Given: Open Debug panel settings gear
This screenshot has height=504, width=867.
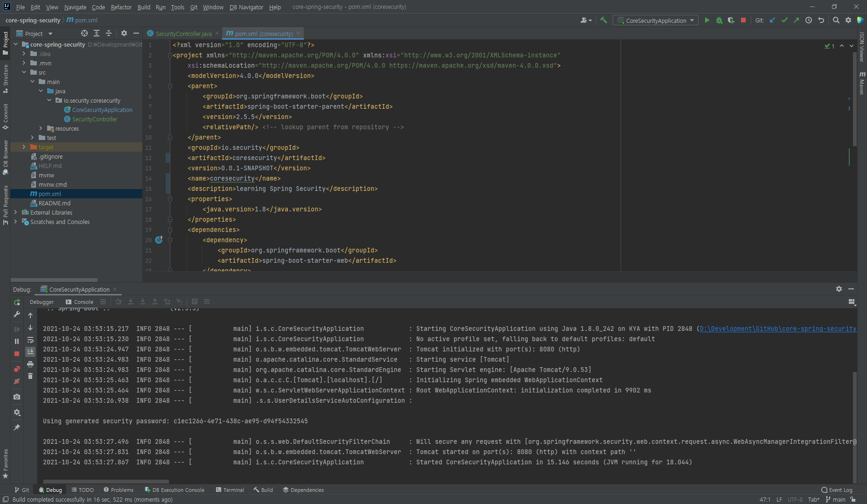Looking at the screenshot, I should click(x=839, y=289).
